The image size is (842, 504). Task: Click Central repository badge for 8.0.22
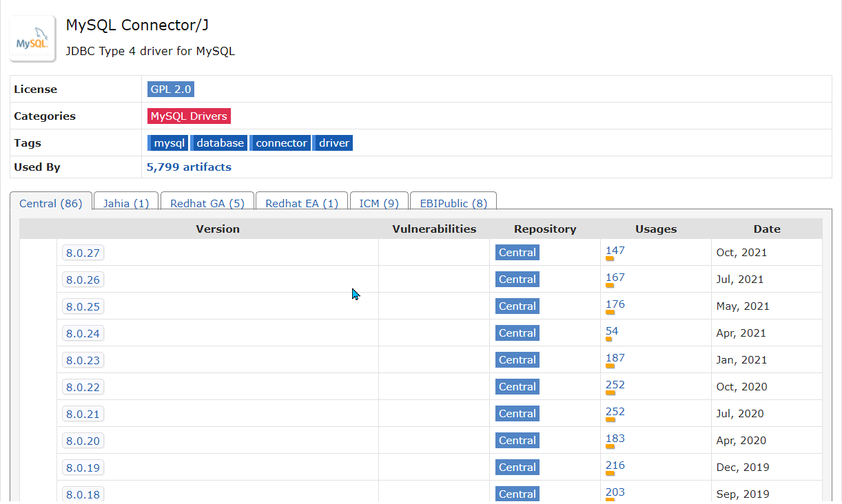pos(517,387)
